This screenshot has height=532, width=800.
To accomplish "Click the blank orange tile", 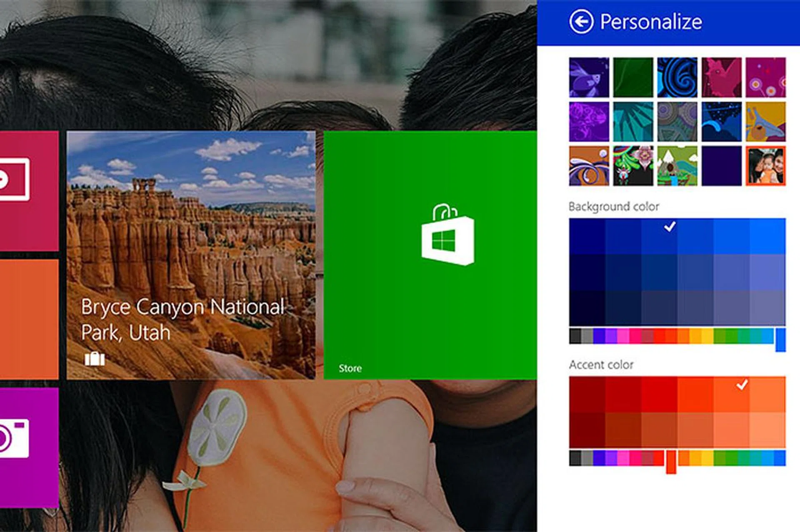I will pyautogui.click(x=28, y=319).
